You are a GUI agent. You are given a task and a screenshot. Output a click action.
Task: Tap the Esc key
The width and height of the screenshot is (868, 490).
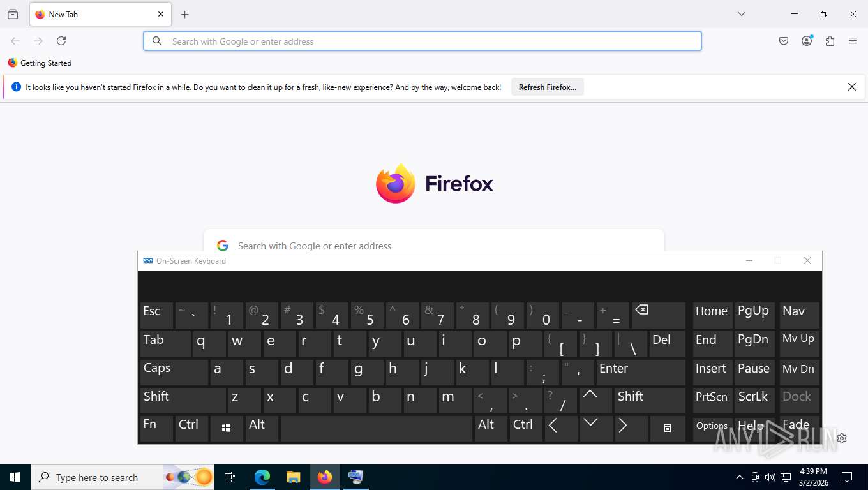[x=156, y=315]
